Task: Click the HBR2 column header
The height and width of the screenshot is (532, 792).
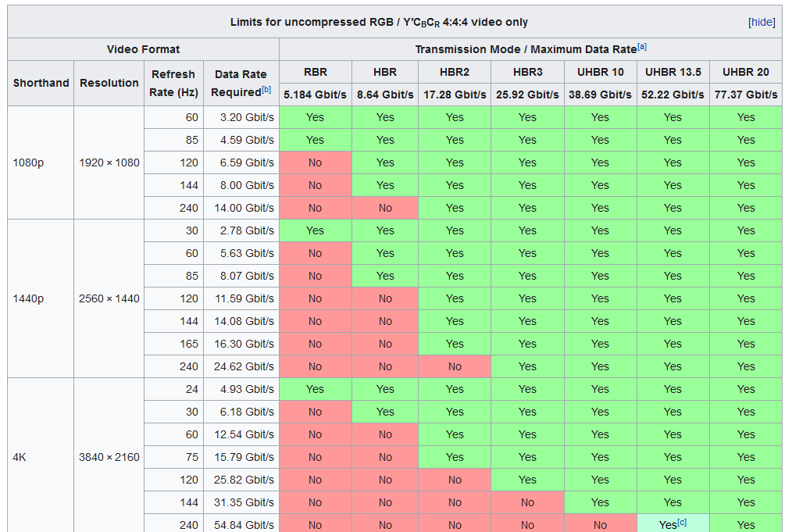Action: click(x=455, y=72)
